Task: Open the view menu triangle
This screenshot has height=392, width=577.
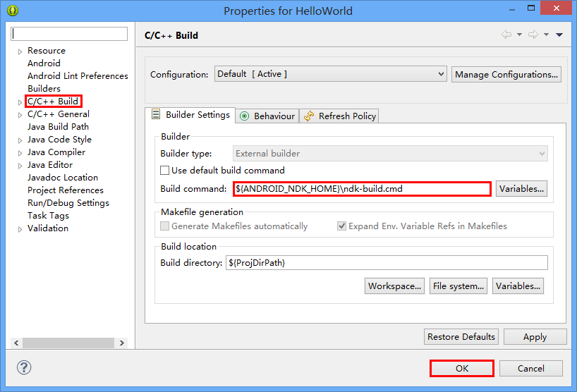Action: tap(559, 35)
